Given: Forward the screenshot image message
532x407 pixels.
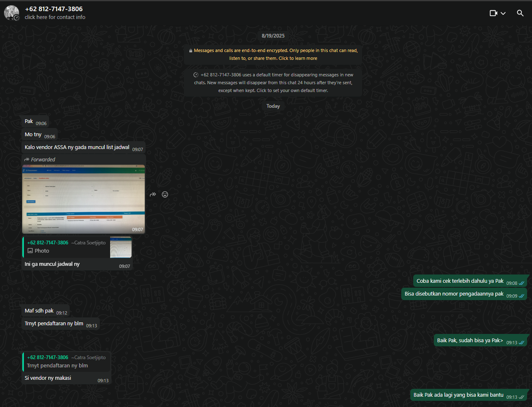Looking at the screenshot, I should click(153, 194).
